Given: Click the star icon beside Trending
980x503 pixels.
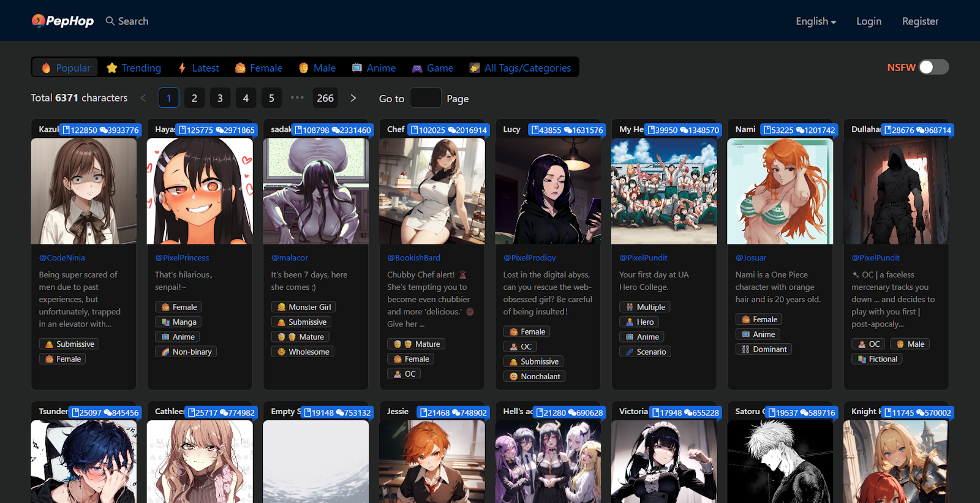Looking at the screenshot, I should coord(111,68).
